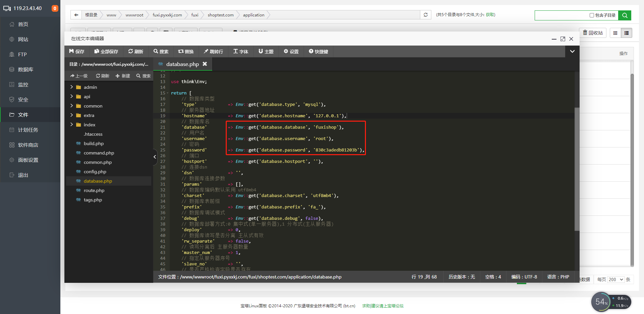644x314 pixels.
Task: Click Save All in editor toolbar
Action: pos(106,51)
